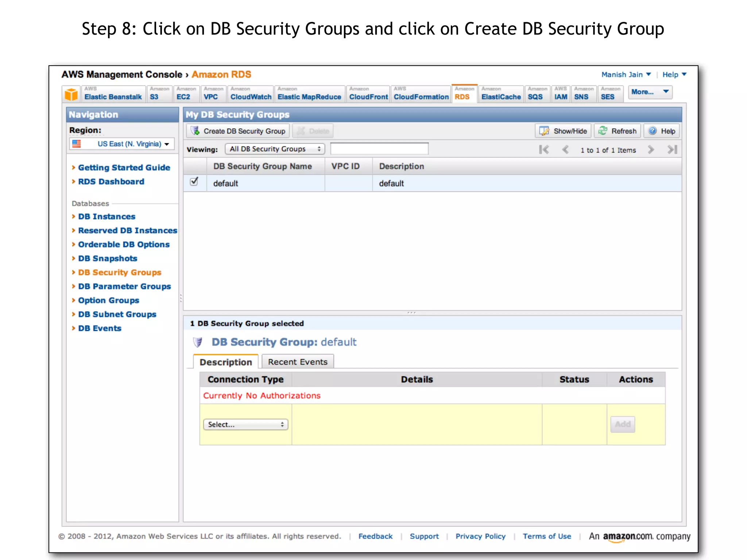Open the top-right Help menu
Viewport: 747px width, 560px height.
(674, 74)
